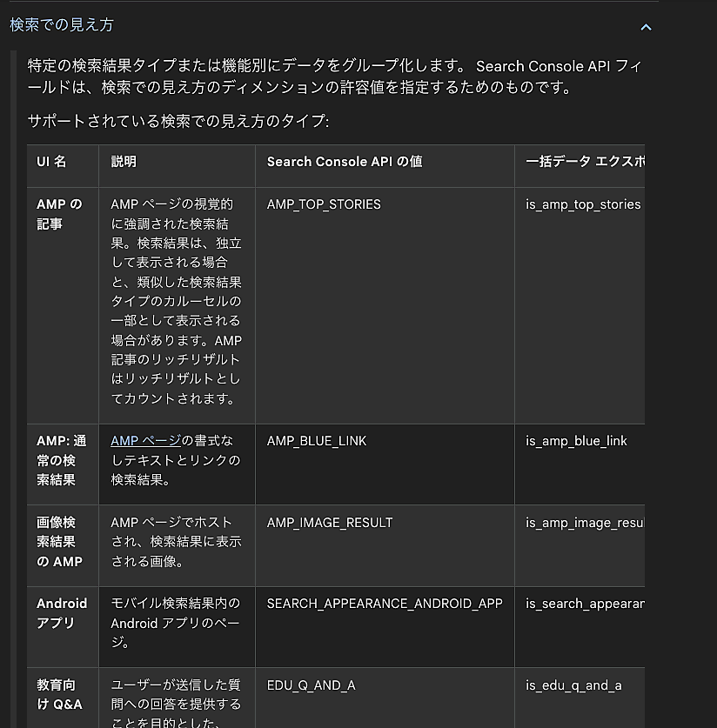Click the 一括データ エクスポート column header
Screen dimensions: 717x728
tap(585, 162)
